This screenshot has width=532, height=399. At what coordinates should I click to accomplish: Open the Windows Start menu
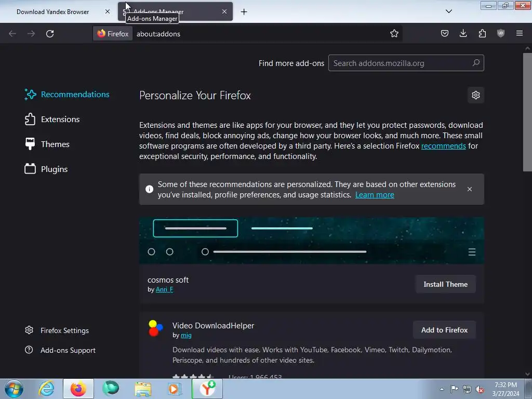(14, 389)
